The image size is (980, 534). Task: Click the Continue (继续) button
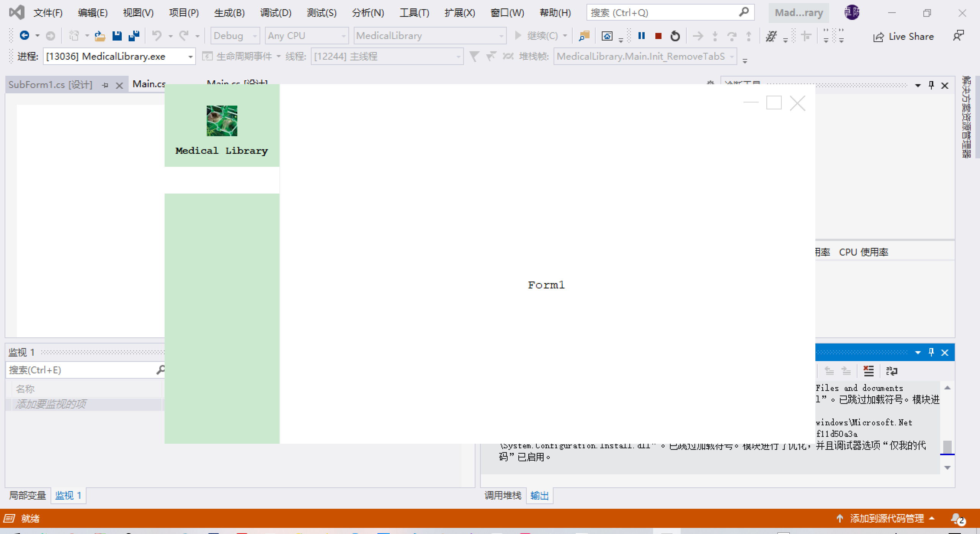coord(536,36)
